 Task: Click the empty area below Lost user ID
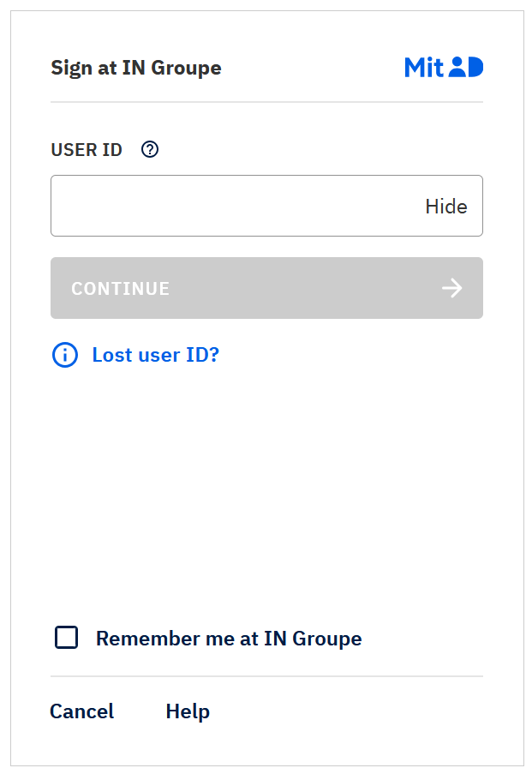point(266,489)
